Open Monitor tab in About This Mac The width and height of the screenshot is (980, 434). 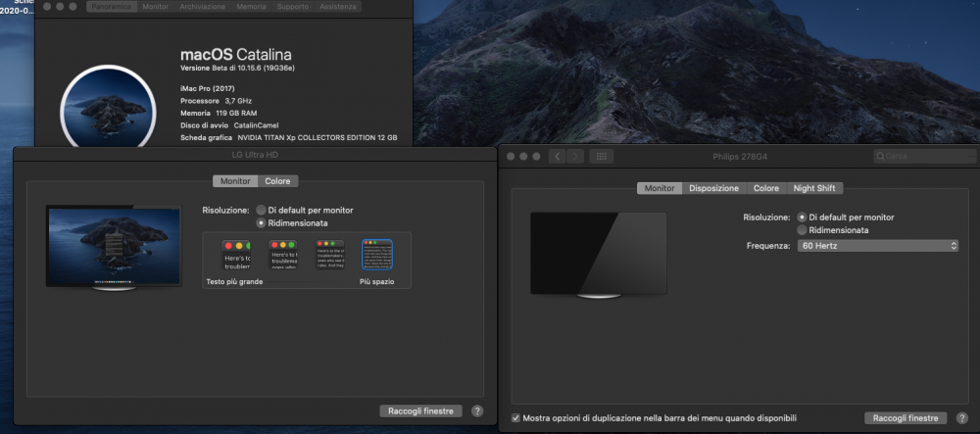(155, 7)
